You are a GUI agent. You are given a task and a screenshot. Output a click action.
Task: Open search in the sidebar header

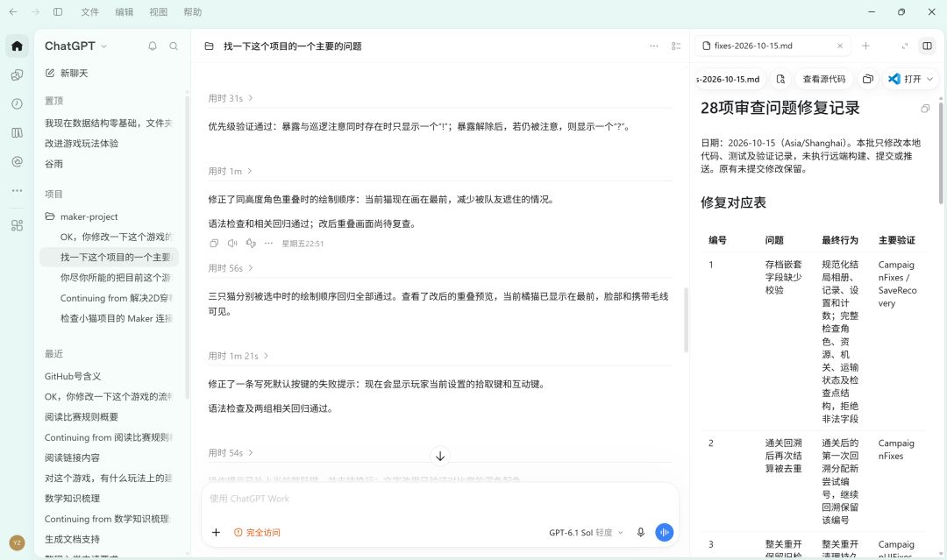pyautogui.click(x=174, y=46)
